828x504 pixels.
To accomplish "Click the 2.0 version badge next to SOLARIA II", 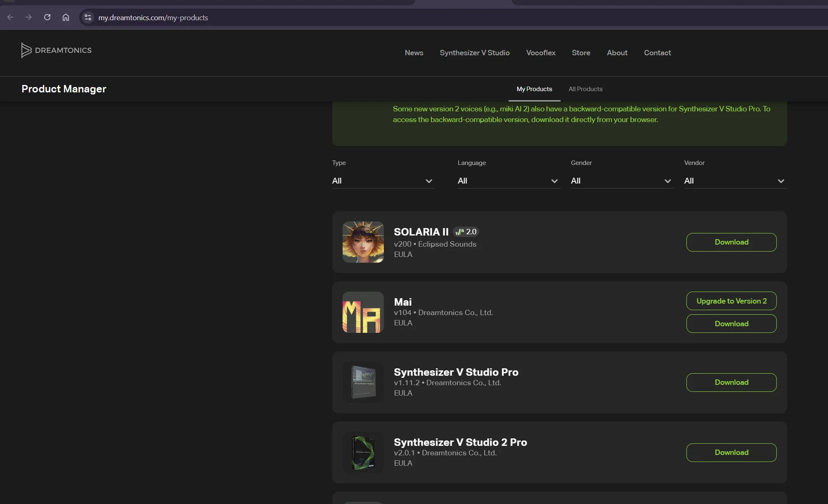I will click(x=466, y=232).
